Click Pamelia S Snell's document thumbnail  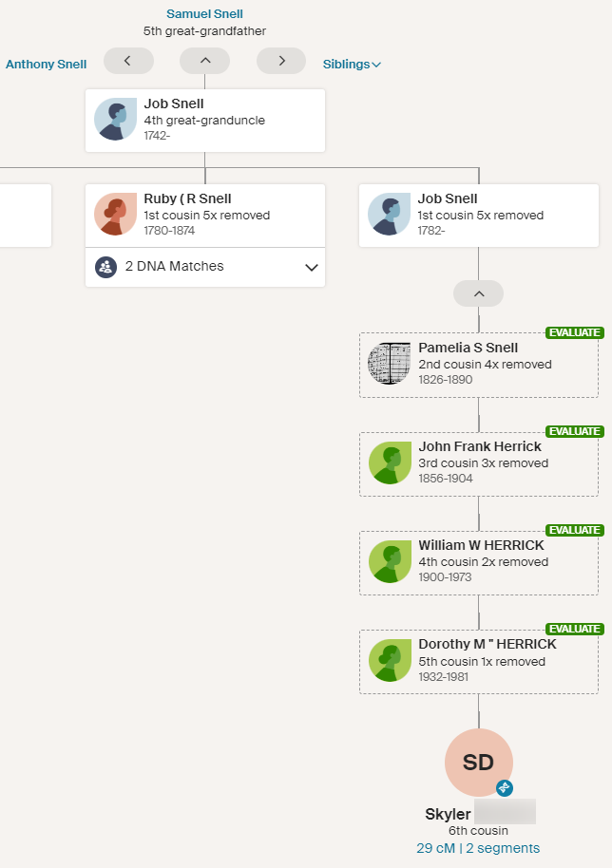(388, 364)
